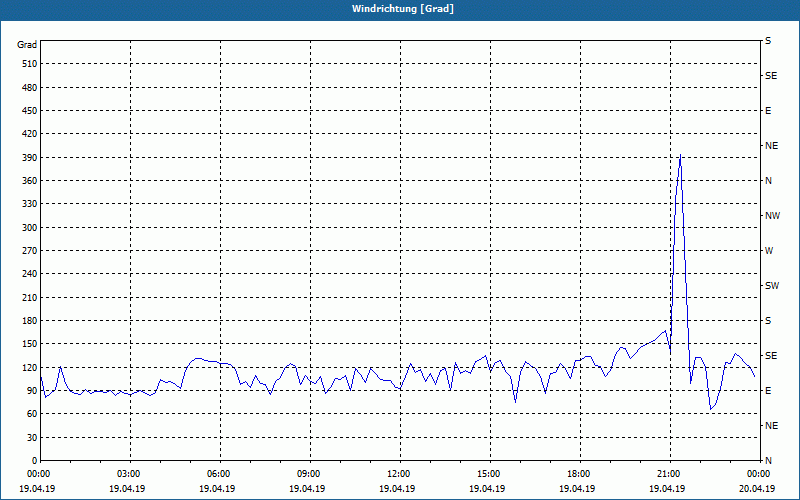Click the 420 y-axis value
The image size is (800, 500).
[x=30, y=134]
